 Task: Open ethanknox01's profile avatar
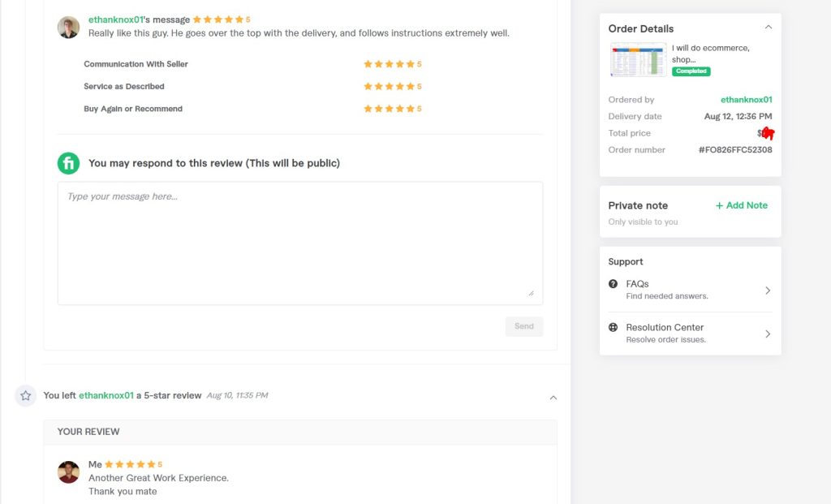coord(68,27)
